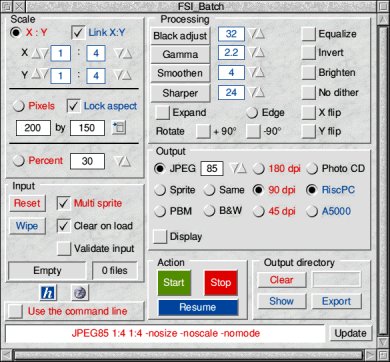390x362 pixels.
Task: Click the Smoothen button
Action: click(180, 73)
